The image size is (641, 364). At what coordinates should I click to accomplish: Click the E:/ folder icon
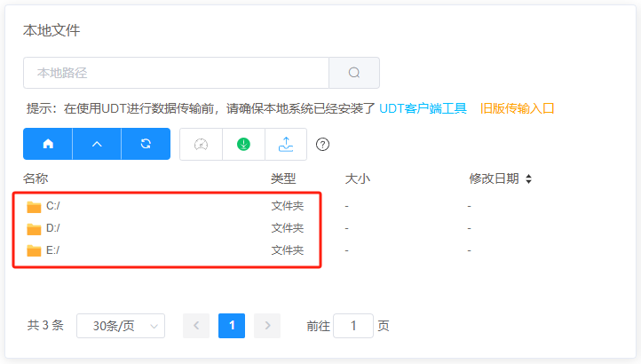point(34,250)
